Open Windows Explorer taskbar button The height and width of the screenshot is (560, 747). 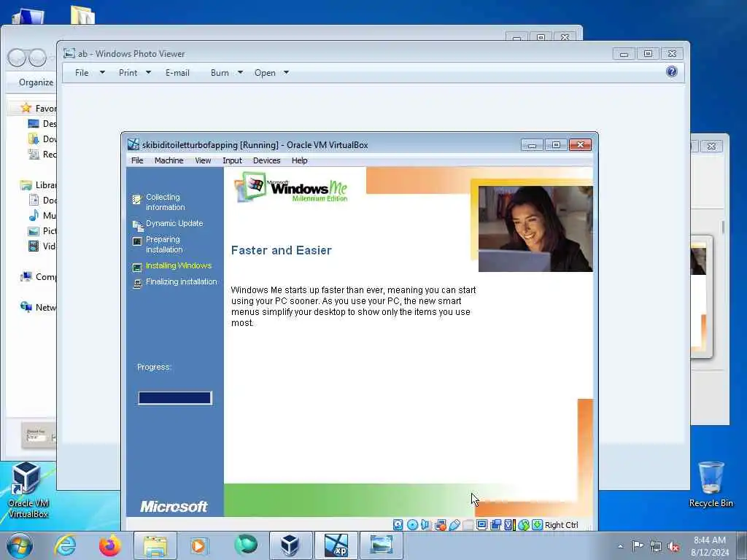[155, 545]
